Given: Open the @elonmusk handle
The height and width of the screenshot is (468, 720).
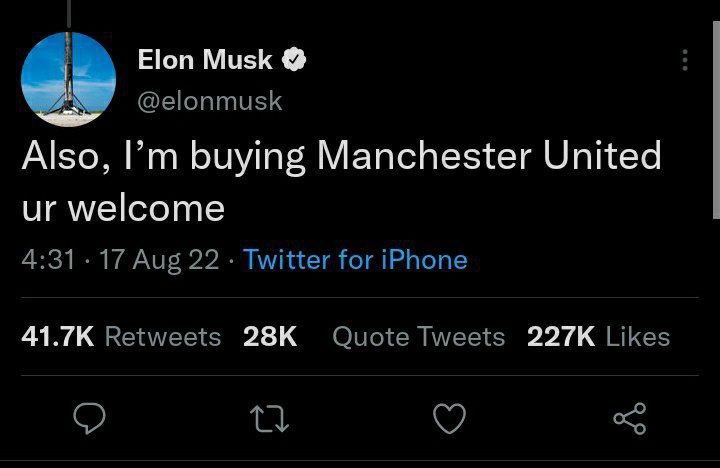Looking at the screenshot, I should pyautogui.click(x=210, y=101).
